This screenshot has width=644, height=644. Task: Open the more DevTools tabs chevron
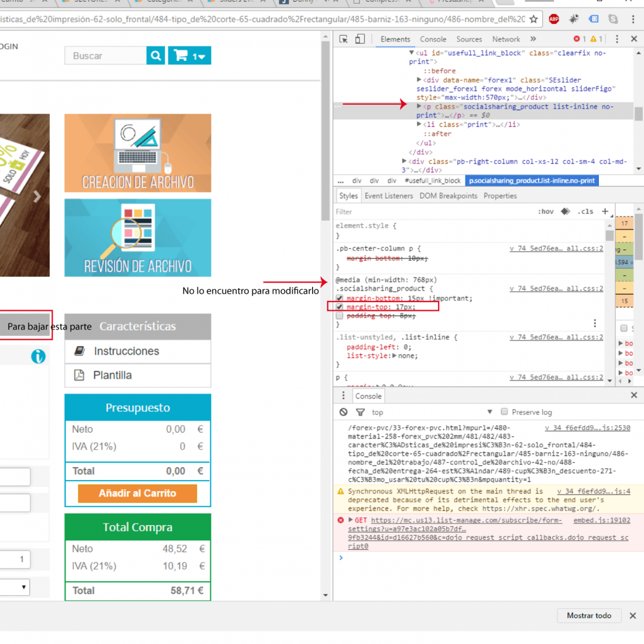(533, 39)
